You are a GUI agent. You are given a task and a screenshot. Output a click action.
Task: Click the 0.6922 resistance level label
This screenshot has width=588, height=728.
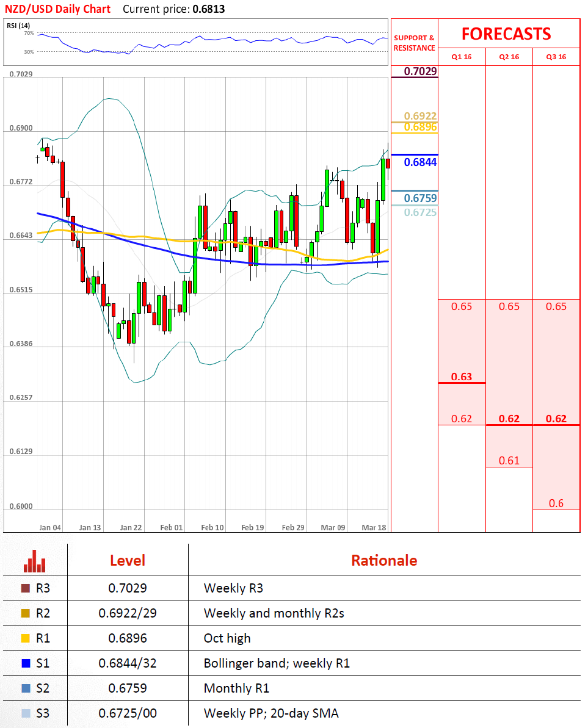[420, 115]
